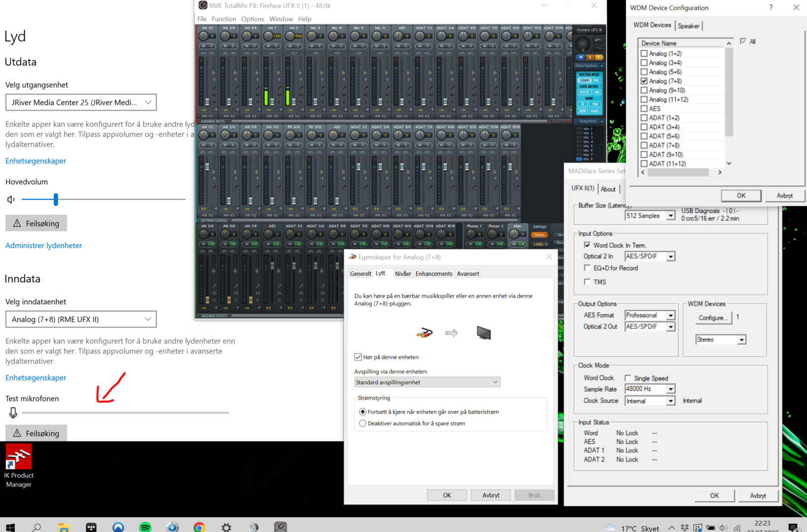This screenshot has height=532, width=807.
Task: Enable Single Speed for Word Clock
Action: click(x=628, y=378)
